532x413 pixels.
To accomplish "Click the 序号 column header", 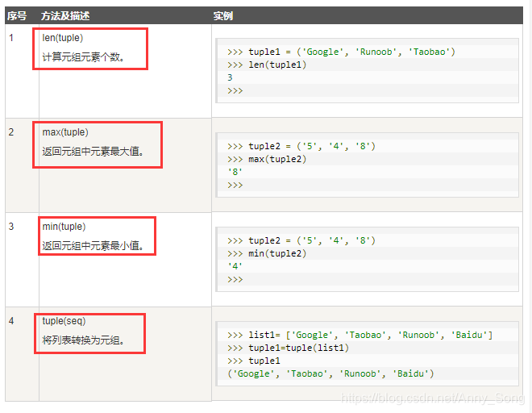I will click(x=17, y=15).
